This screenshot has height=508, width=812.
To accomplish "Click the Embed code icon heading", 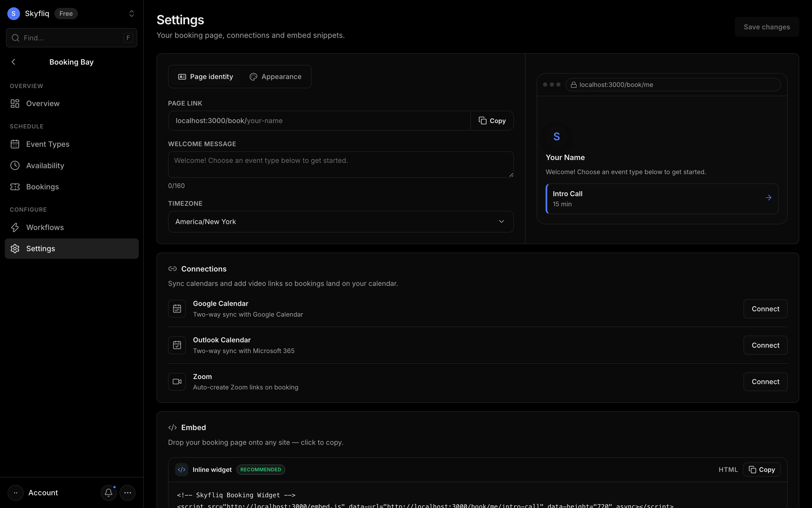I will click(173, 427).
